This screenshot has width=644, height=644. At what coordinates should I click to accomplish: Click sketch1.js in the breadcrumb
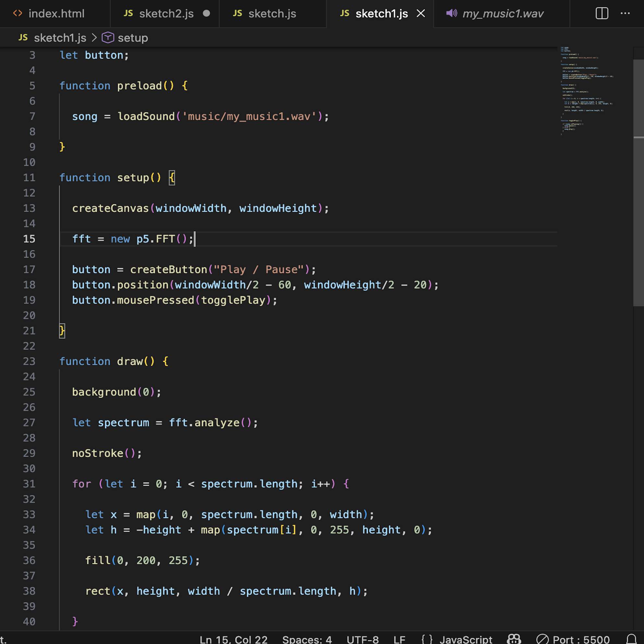click(60, 38)
